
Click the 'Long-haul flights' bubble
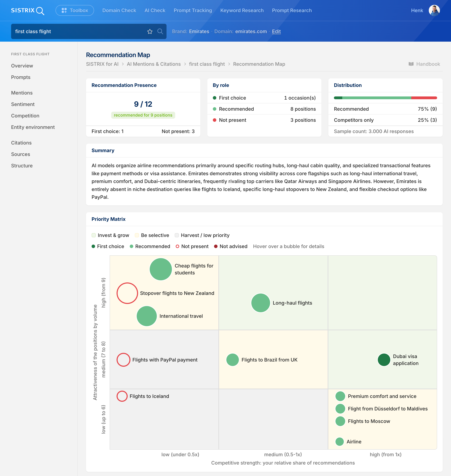click(261, 303)
